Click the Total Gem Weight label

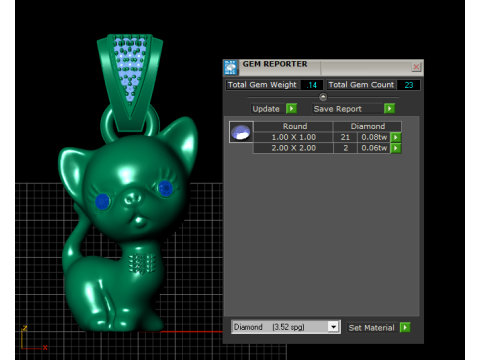coord(262,85)
